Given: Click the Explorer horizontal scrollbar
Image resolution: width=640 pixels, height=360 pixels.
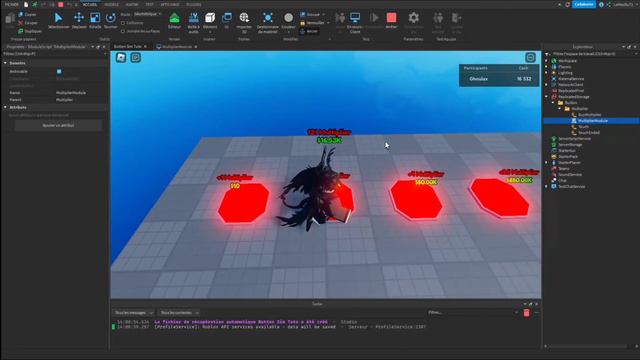Looking at the screenshot, I should pyautogui.click(x=588, y=347).
